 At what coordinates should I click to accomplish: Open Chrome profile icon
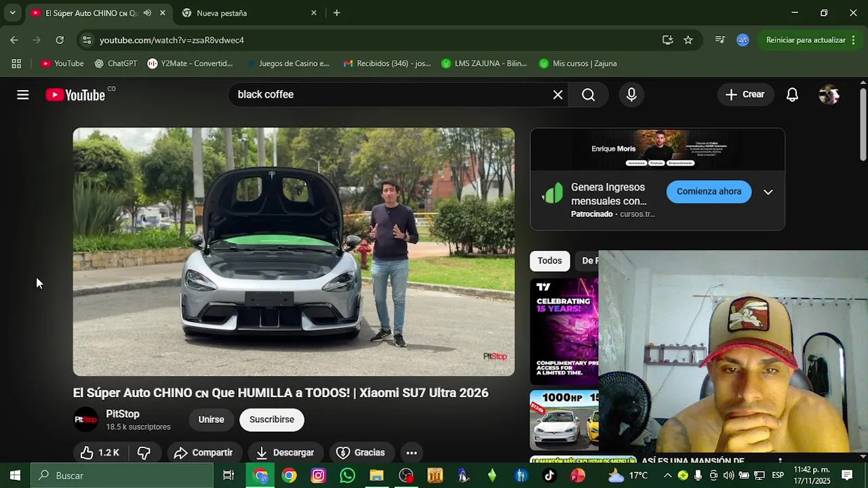(743, 40)
